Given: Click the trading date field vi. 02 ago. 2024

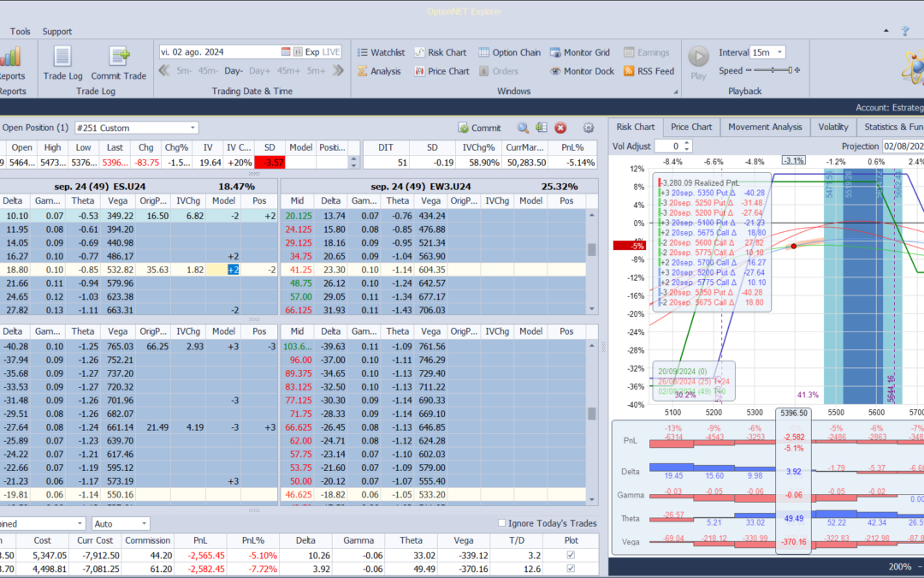Looking at the screenshot, I should (x=219, y=52).
